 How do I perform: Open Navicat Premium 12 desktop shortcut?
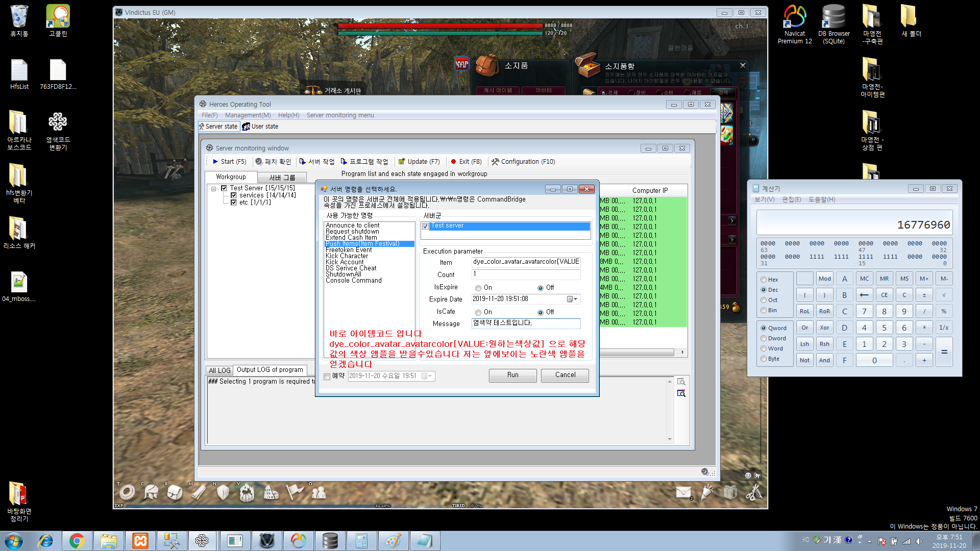795,24
